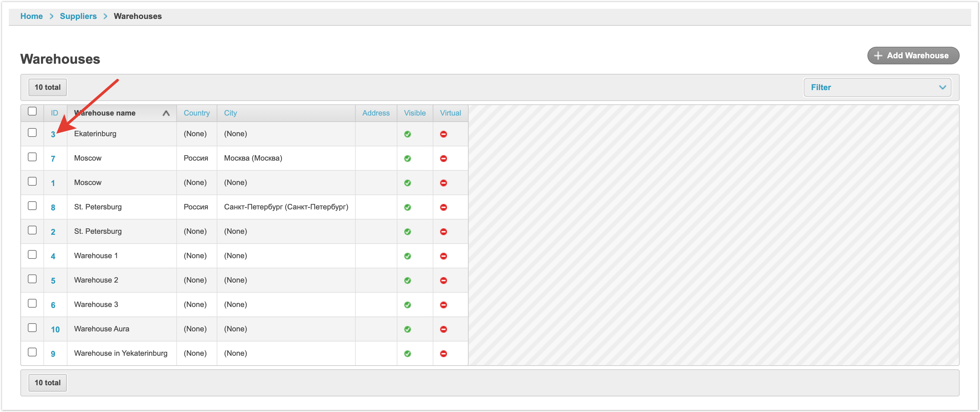Click red Virtual icon for Ekaterinburg row
This screenshot has height=412, width=980.
tap(443, 134)
